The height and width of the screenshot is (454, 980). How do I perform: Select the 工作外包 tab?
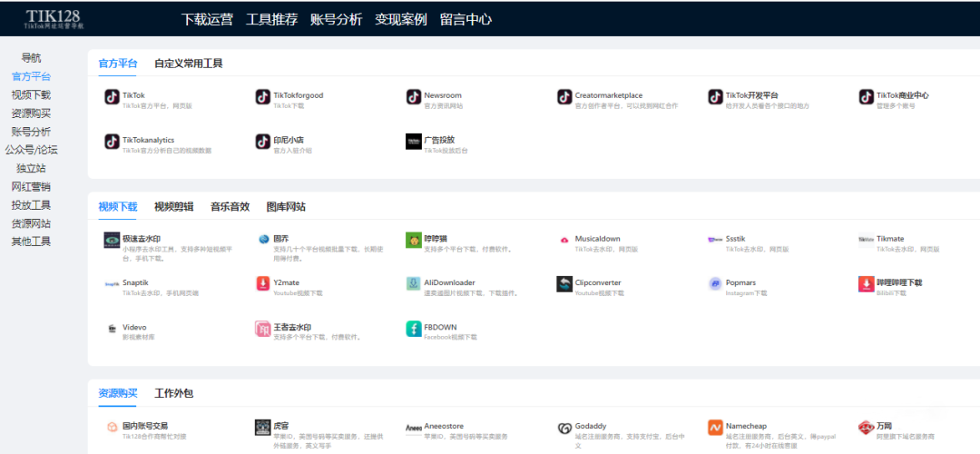click(x=173, y=393)
